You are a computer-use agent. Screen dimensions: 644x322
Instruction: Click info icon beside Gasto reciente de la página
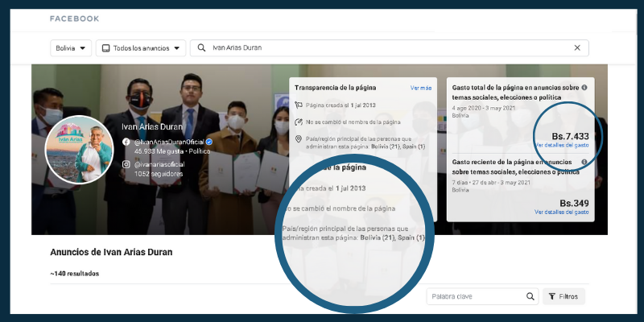(584, 163)
